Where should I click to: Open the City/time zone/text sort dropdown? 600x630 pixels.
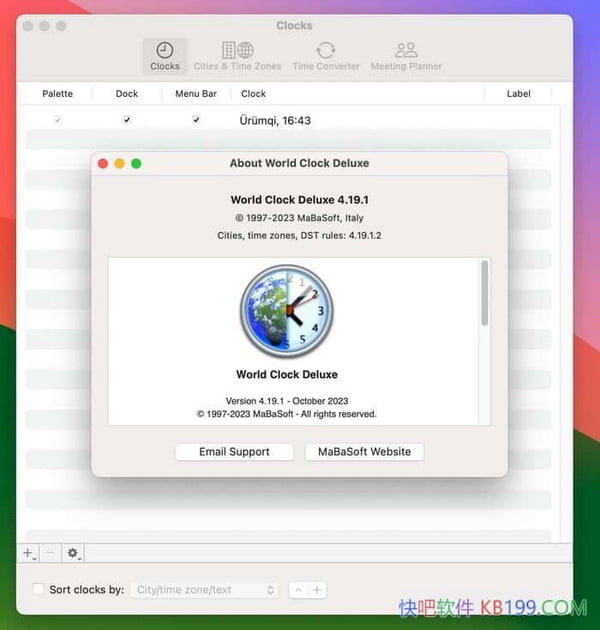[x=204, y=590]
